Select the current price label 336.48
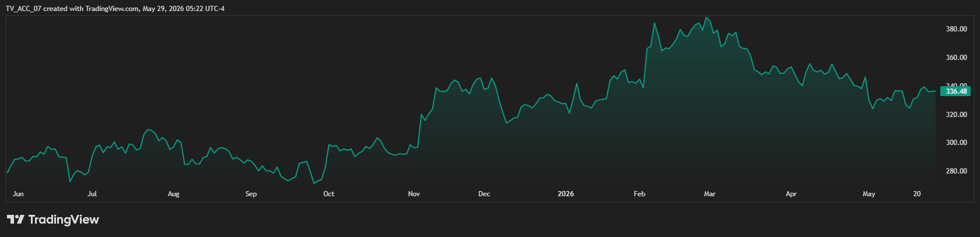This screenshot has height=237, width=980. (x=956, y=91)
